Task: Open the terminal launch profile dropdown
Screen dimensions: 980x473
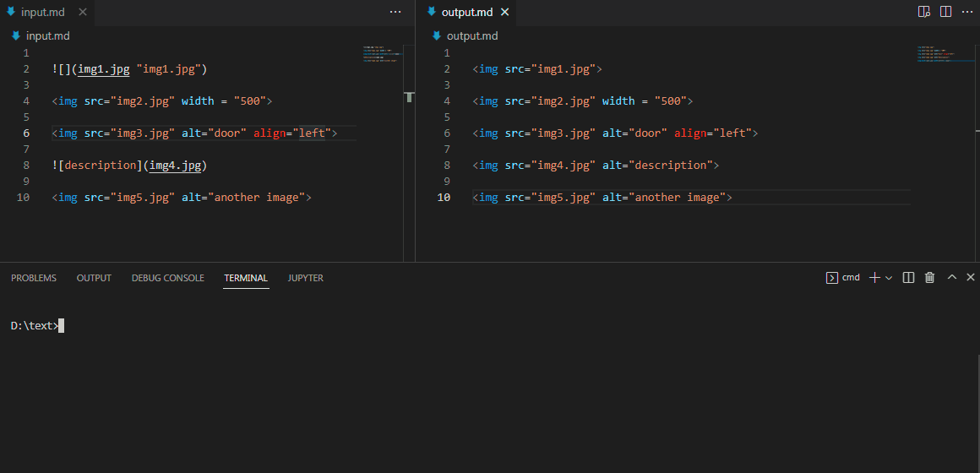Action: 889,277
